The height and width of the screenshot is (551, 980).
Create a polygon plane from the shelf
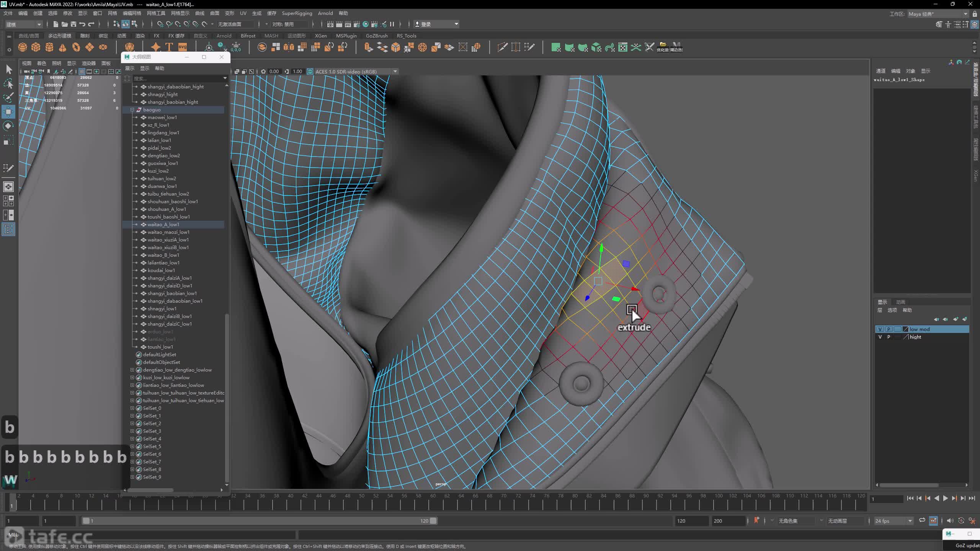tap(90, 47)
